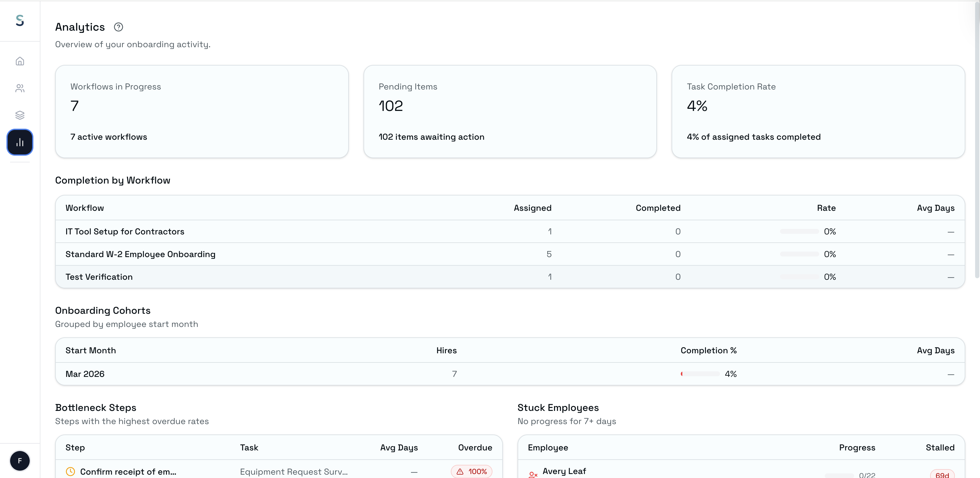Click the S logo in the sidebar

(x=20, y=20)
